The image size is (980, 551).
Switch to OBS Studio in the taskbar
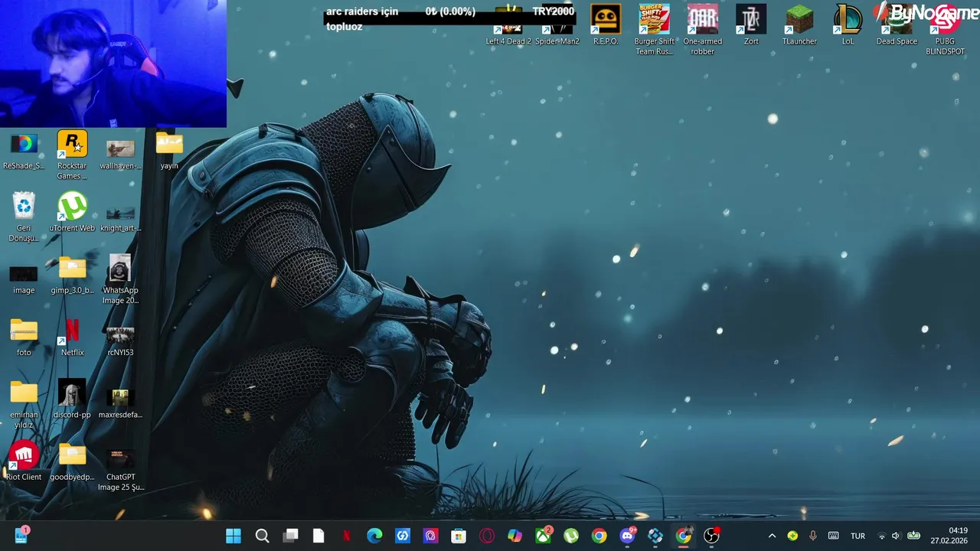712,536
